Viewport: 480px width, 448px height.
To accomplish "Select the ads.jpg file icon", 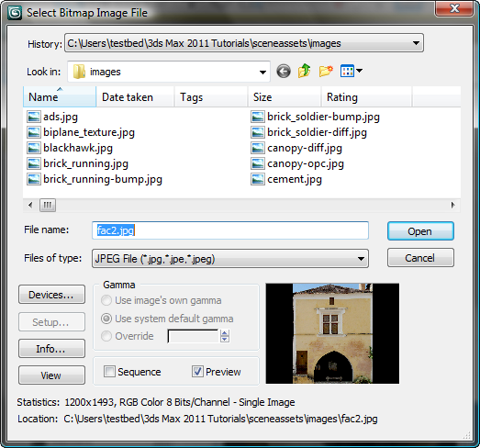I will tap(33, 117).
